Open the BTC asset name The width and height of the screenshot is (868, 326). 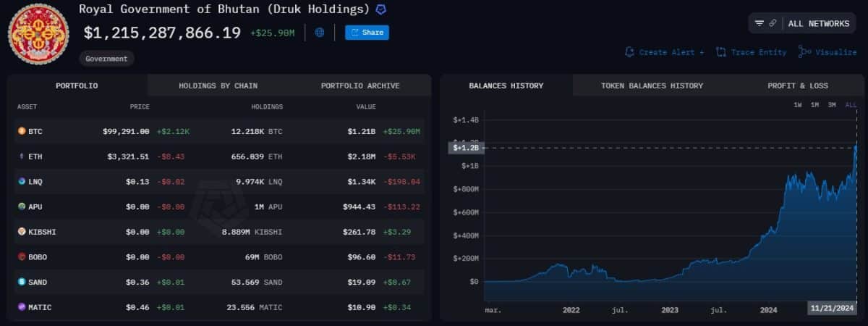[35, 131]
